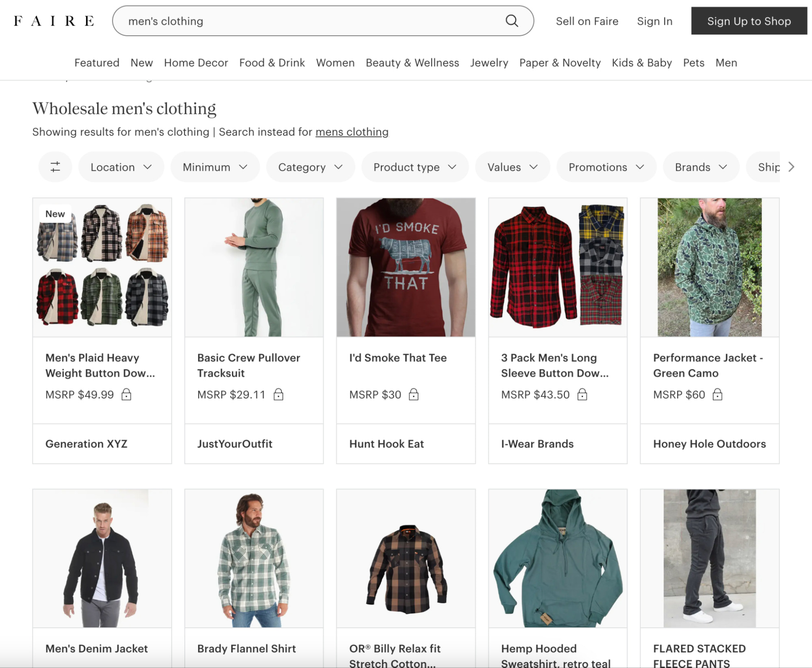Click the Sell on Faire link
Image resolution: width=812 pixels, height=668 pixels.
pos(587,21)
